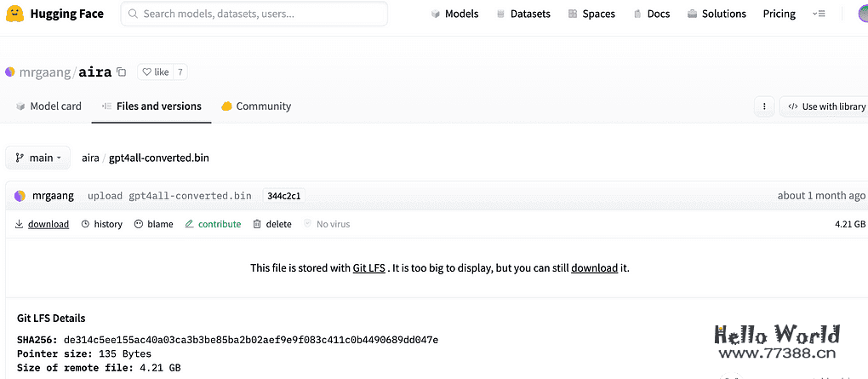The width and height of the screenshot is (868, 379).
Task: Open the Community tab
Action: pos(255,106)
